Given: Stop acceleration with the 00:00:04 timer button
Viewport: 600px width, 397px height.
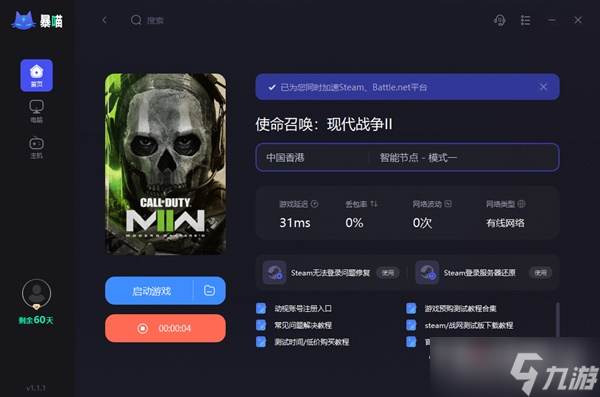Looking at the screenshot, I should click(x=165, y=328).
